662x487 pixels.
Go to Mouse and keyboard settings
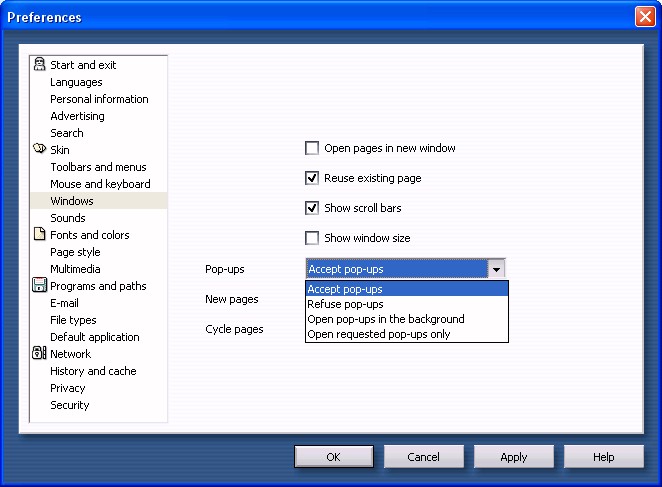[x=100, y=184]
